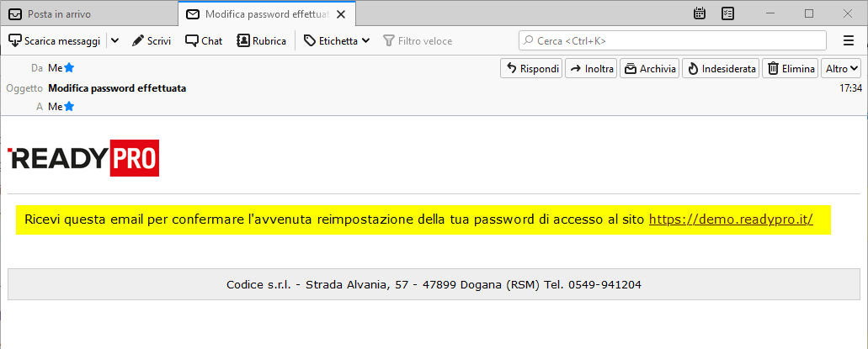Mark message as Indesiderata junk

[x=720, y=69]
